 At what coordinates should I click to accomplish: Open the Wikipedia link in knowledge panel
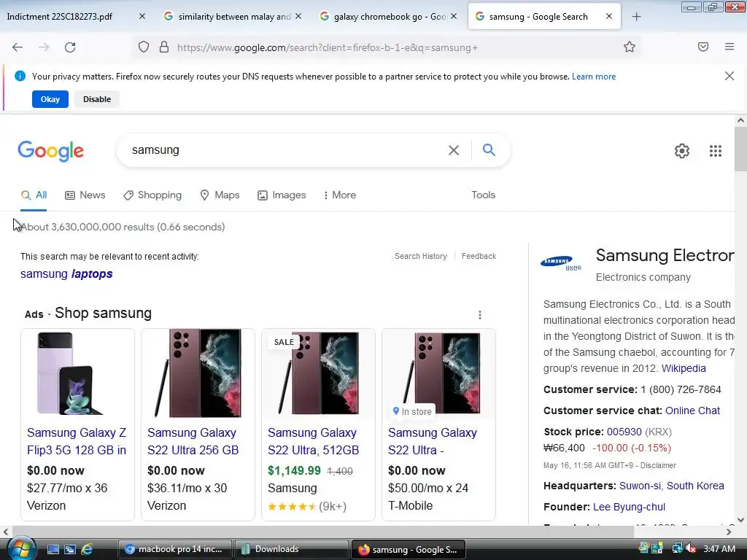(x=684, y=368)
